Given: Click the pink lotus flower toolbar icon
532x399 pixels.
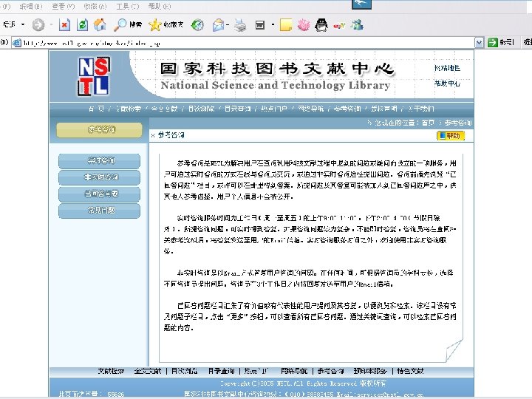Looking at the screenshot, I should [304, 25].
